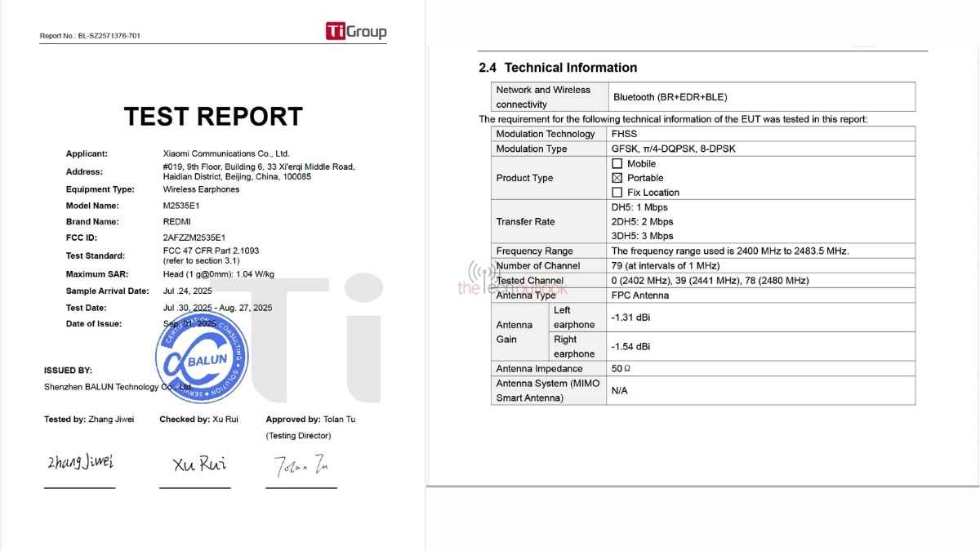This screenshot has width=980, height=551.
Task: Click the TiGroup logo in header
Action: (x=356, y=32)
